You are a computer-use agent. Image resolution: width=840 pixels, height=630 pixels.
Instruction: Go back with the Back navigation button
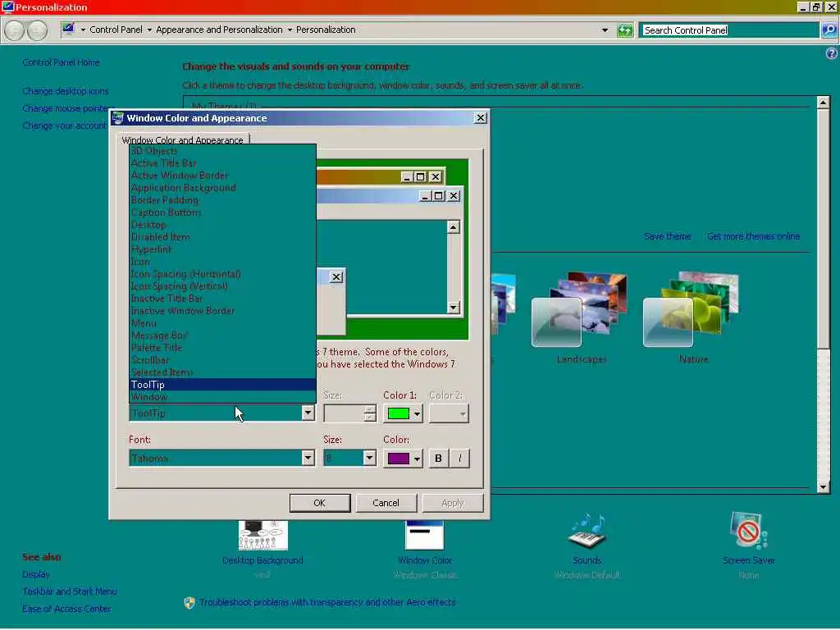(x=15, y=30)
